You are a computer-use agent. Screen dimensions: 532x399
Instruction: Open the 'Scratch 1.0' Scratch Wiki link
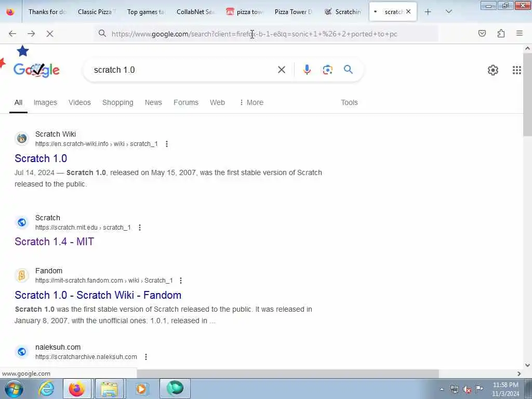point(41,158)
